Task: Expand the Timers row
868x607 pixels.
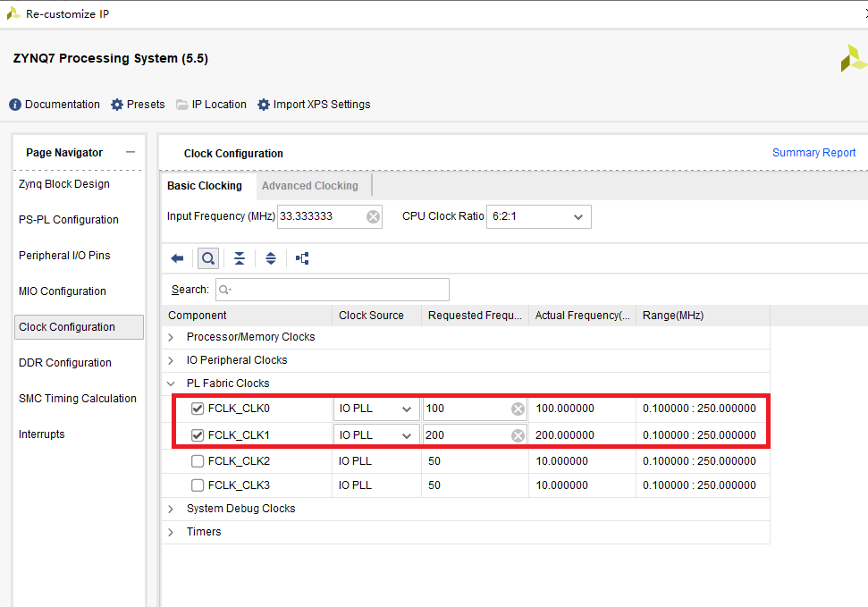Action: [171, 532]
